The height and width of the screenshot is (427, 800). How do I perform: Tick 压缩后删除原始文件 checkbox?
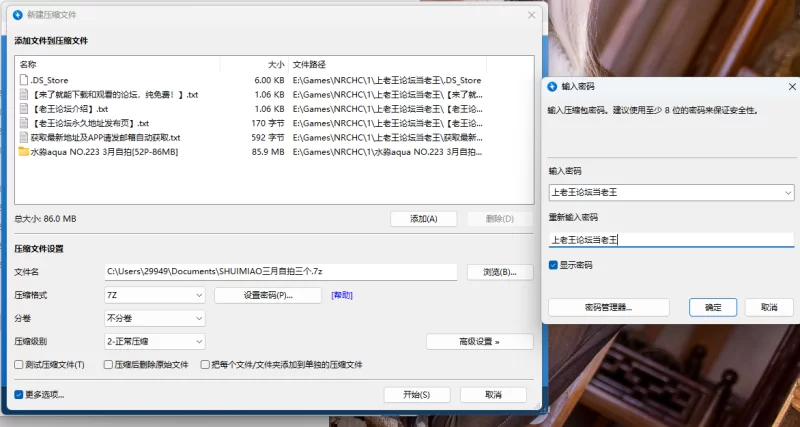(108, 365)
